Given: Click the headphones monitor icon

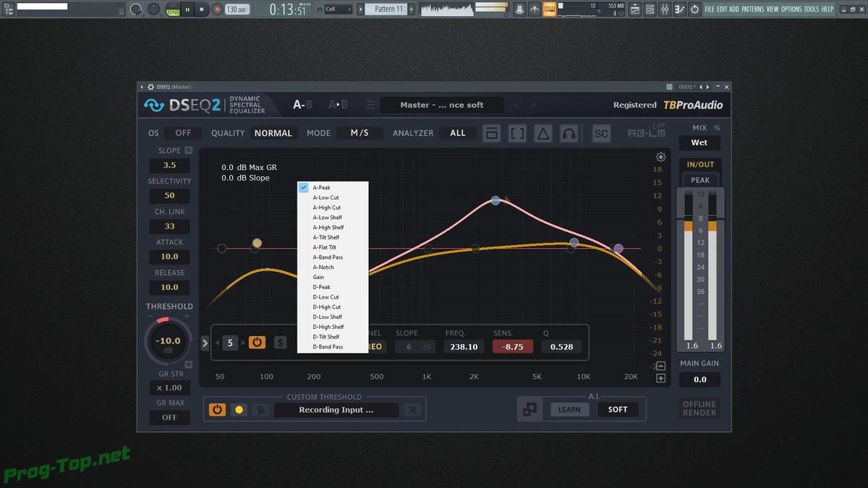Looking at the screenshot, I should coord(569,134).
